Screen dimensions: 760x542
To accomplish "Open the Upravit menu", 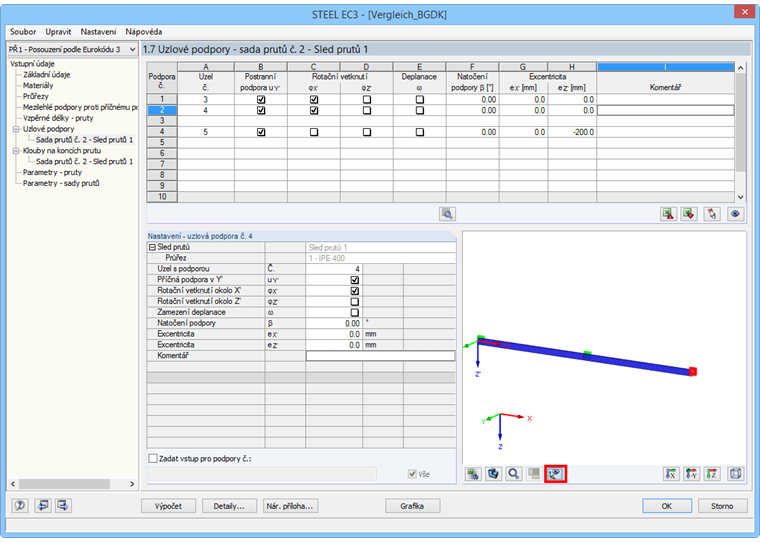I will [x=58, y=32].
